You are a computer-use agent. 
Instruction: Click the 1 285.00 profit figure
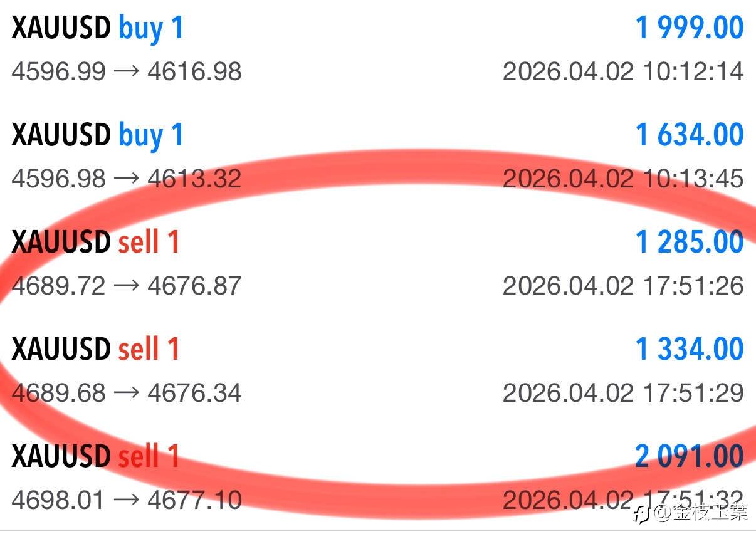coord(689,243)
